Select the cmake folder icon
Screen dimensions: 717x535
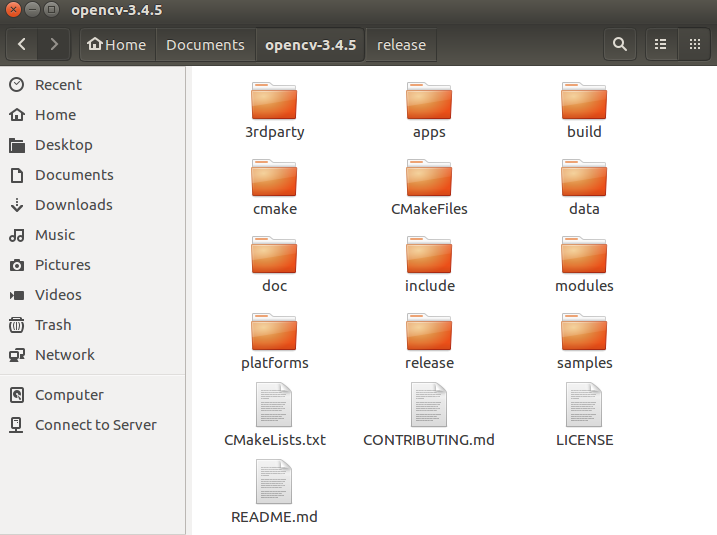click(274, 177)
